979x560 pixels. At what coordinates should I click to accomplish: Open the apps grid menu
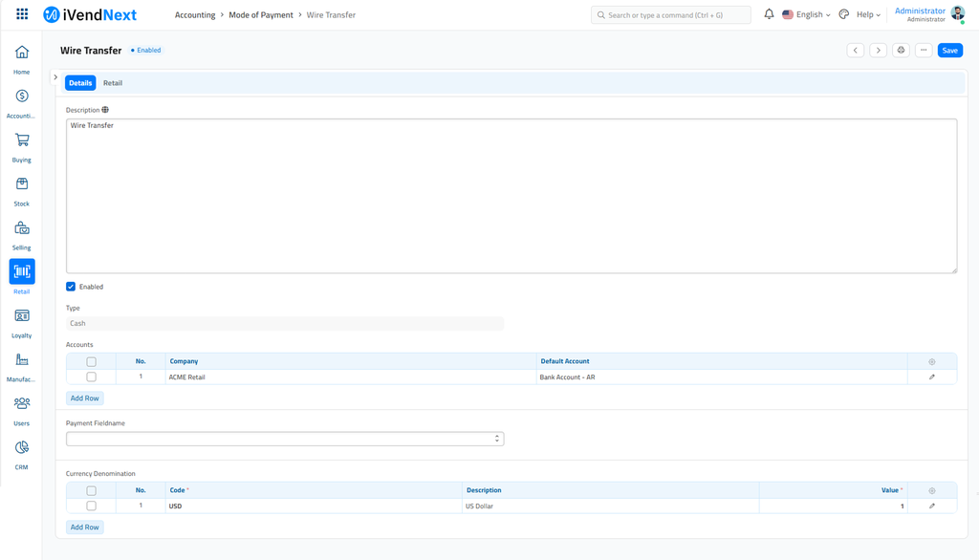click(22, 14)
